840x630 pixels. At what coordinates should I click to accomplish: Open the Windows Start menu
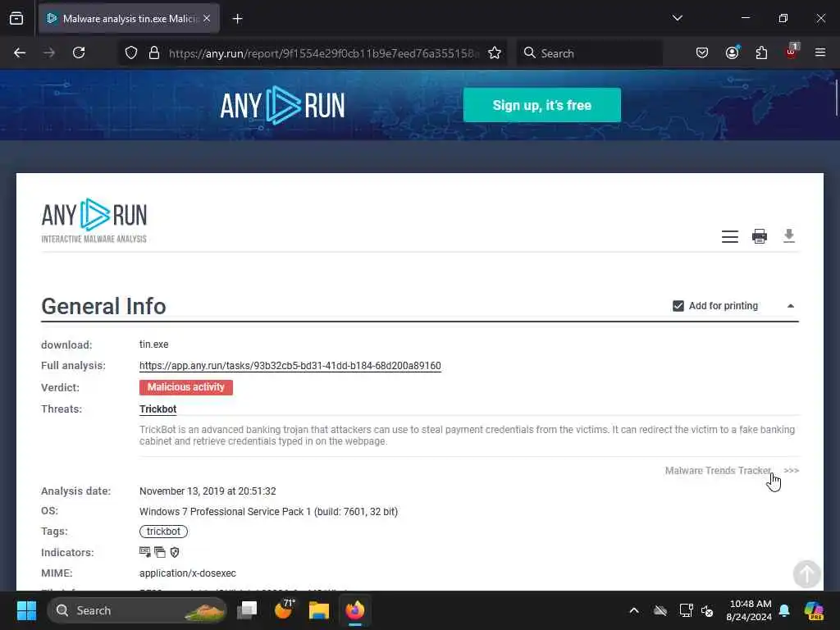(x=26, y=610)
